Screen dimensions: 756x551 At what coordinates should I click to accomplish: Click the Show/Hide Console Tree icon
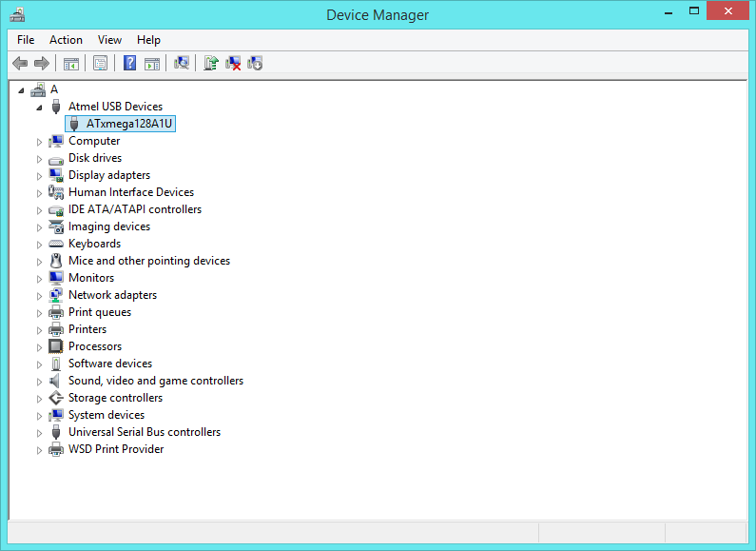pos(70,63)
